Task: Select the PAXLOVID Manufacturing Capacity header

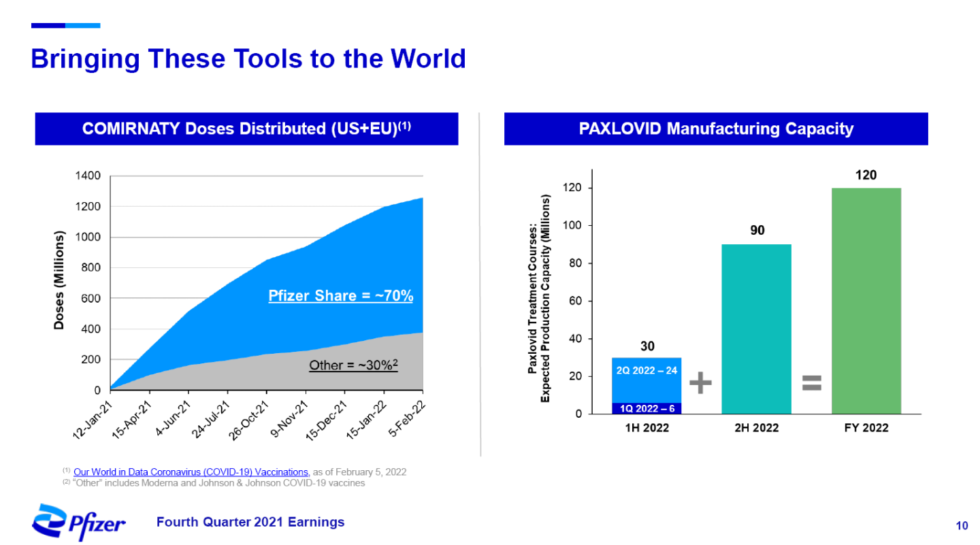Action: point(716,129)
